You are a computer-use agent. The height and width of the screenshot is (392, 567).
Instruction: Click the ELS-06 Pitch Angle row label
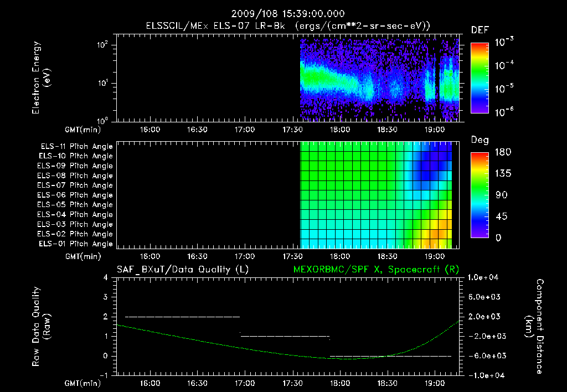(x=75, y=195)
